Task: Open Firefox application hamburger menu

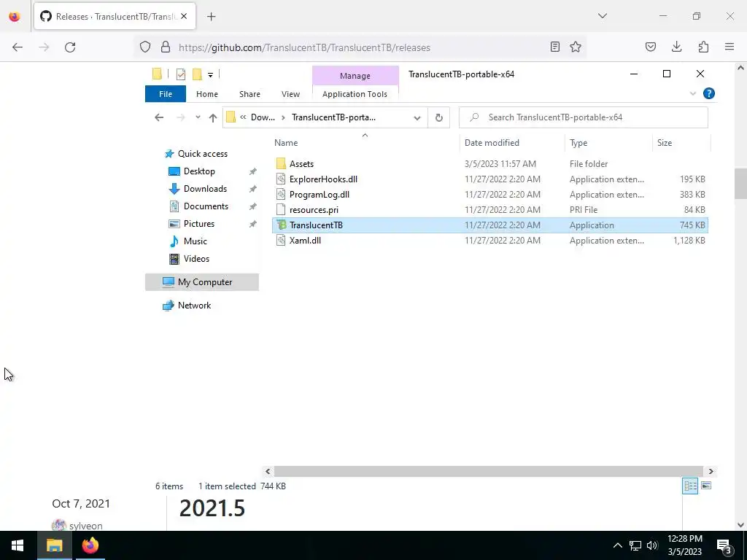Action: pyautogui.click(x=729, y=47)
